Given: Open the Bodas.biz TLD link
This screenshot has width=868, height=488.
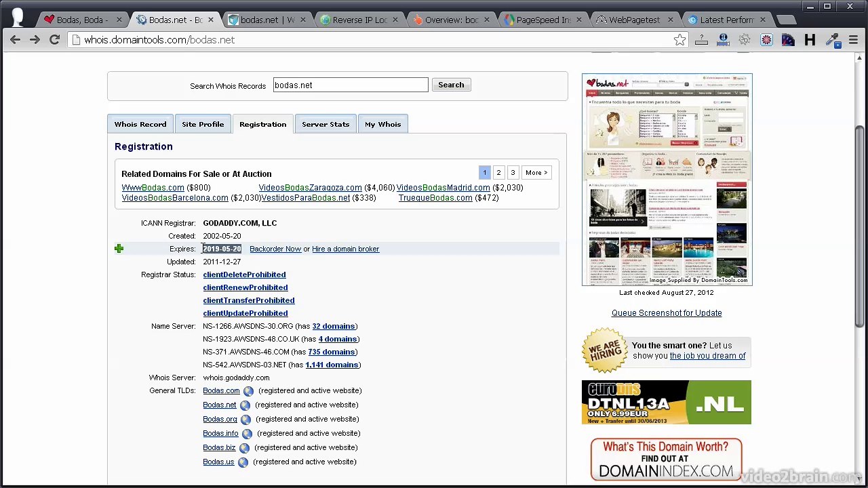Looking at the screenshot, I should (x=219, y=448).
